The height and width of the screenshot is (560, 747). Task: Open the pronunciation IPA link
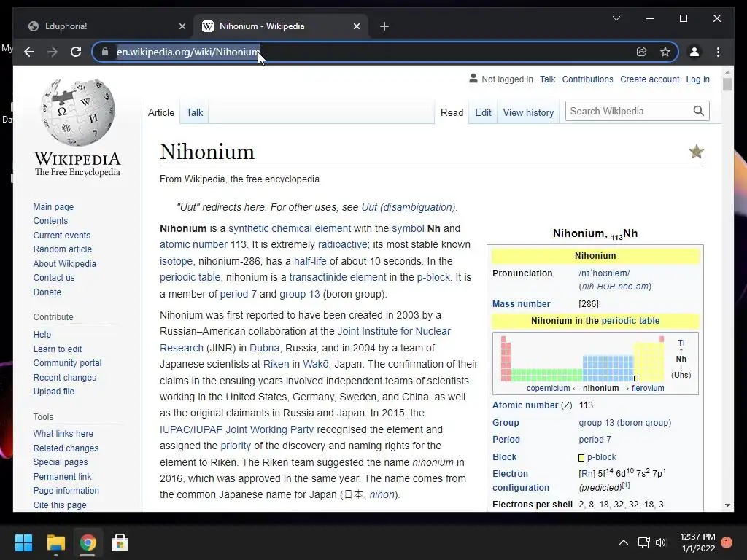(x=604, y=273)
